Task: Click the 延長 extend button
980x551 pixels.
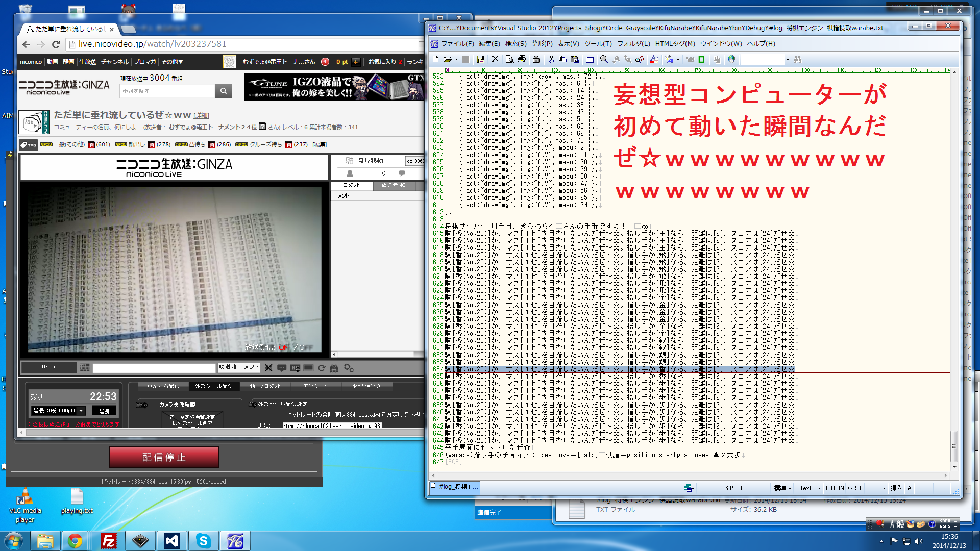Action: click(x=104, y=411)
